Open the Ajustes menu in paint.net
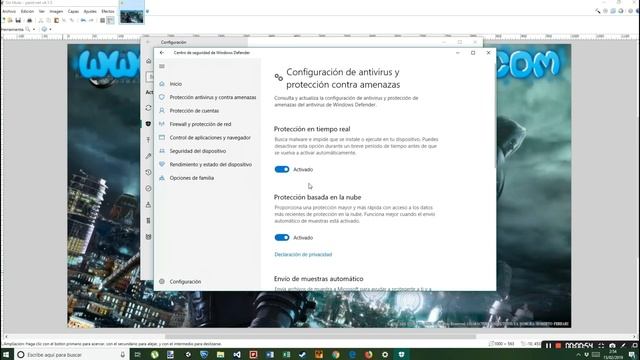Image resolution: width=640 pixels, height=360 pixels. pyautogui.click(x=90, y=11)
